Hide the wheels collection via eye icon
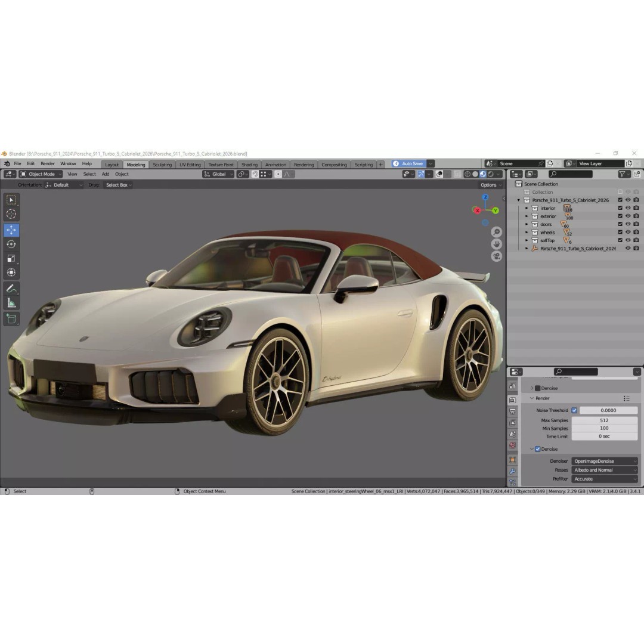The width and height of the screenshot is (644, 644). coord(628,232)
